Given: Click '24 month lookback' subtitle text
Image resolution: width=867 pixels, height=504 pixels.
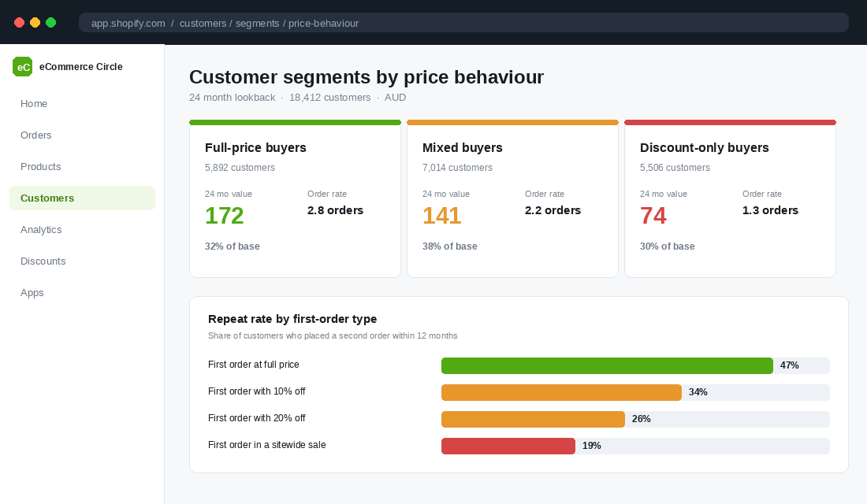Looking at the screenshot, I should point(233,98).
